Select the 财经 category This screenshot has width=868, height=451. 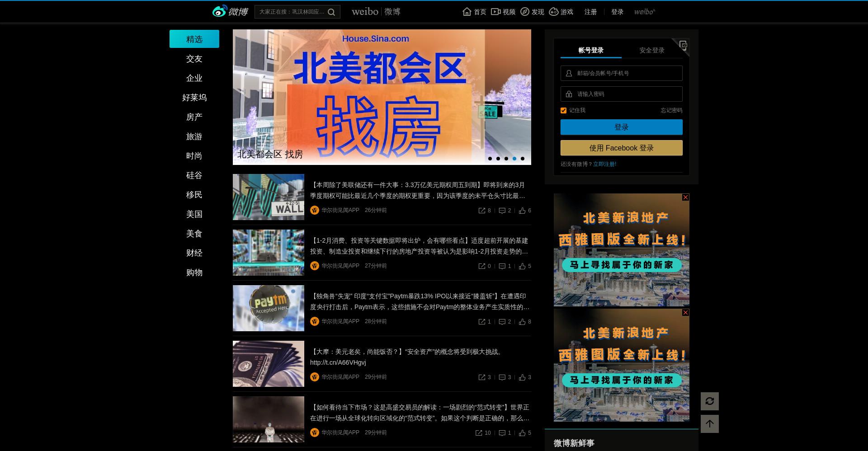pos(194,253)
